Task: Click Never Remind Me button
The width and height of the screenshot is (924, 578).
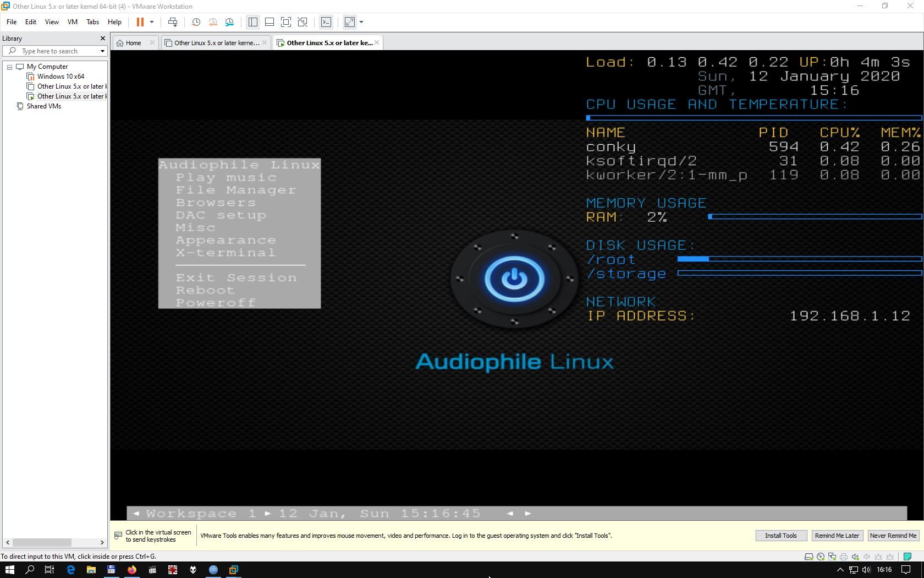Action: (893, 536)
